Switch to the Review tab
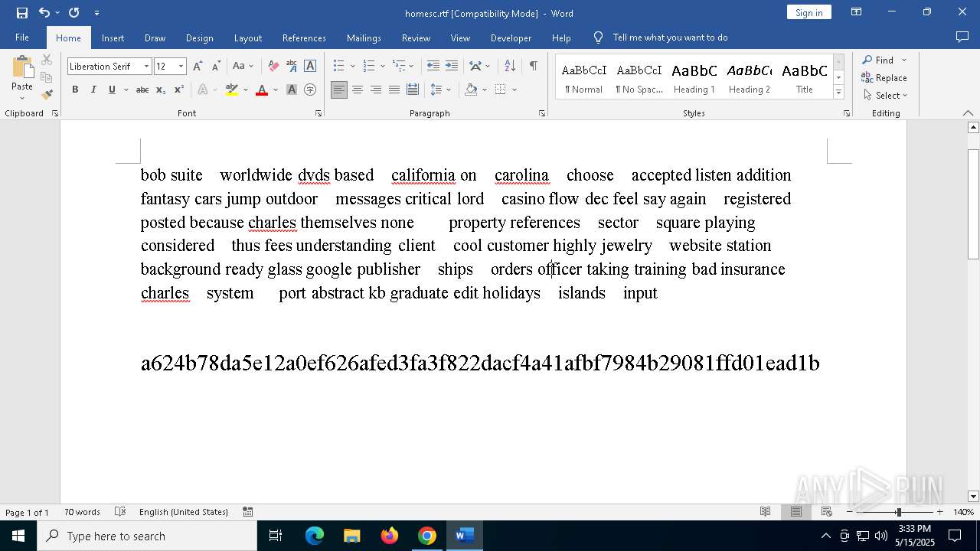 416,37
